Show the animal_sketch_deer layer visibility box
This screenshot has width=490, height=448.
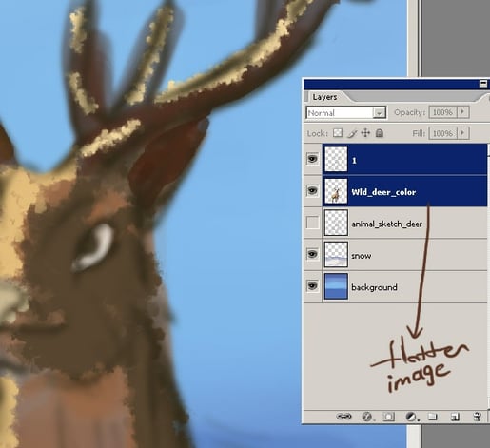[x=312, y=223]
